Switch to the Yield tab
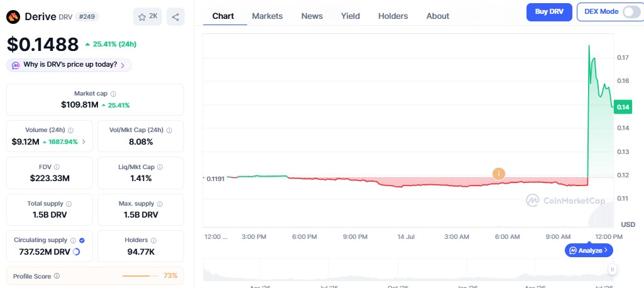The width and height of the screenshot is (644, 288). [351, 16]
